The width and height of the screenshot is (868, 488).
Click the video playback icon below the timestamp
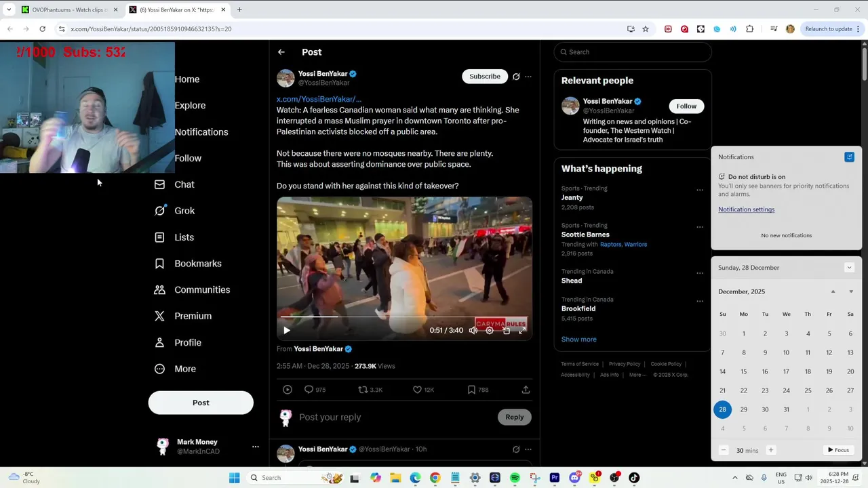pos(288,390)
